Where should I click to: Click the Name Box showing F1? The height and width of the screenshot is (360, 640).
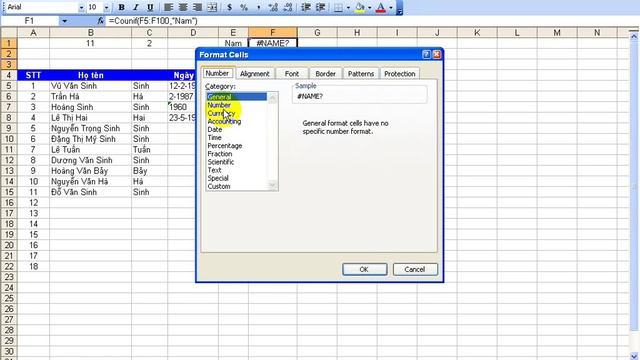tap(29, 21)
